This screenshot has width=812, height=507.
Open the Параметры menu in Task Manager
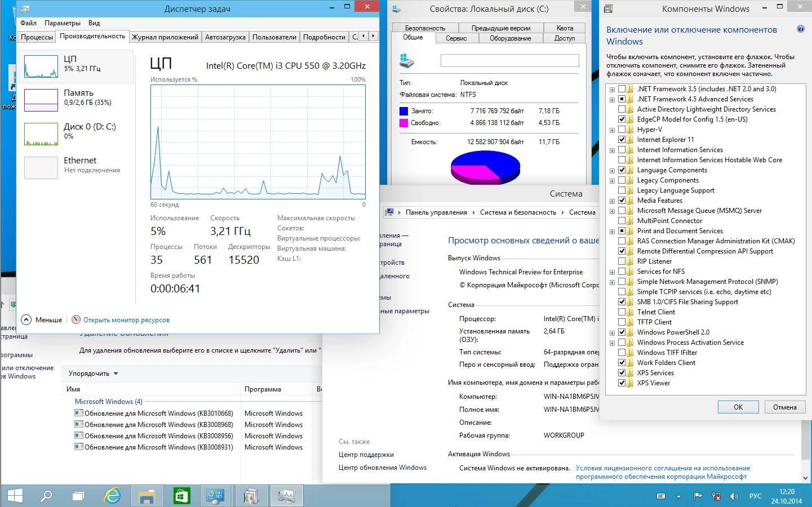[63, 23]
